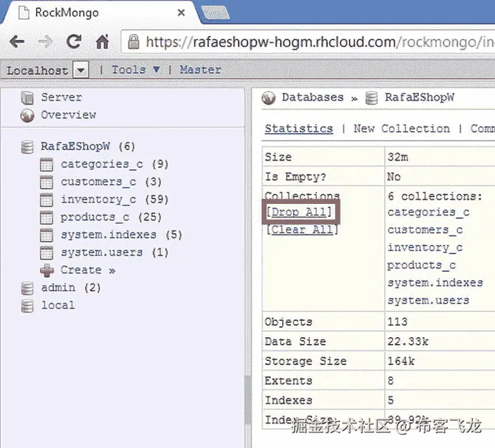Select the Storage Size value 164k
Image resolution: width=495 pixels, height=448 pixels.
tap(401, 361)
